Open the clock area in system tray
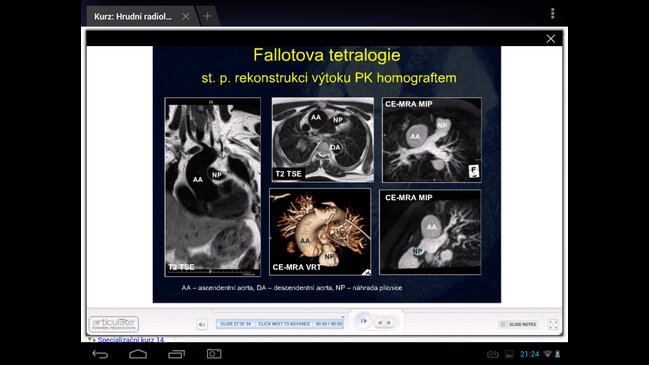Image resolution: width=649 pixels, height=365 pixels. pos(529,354)
